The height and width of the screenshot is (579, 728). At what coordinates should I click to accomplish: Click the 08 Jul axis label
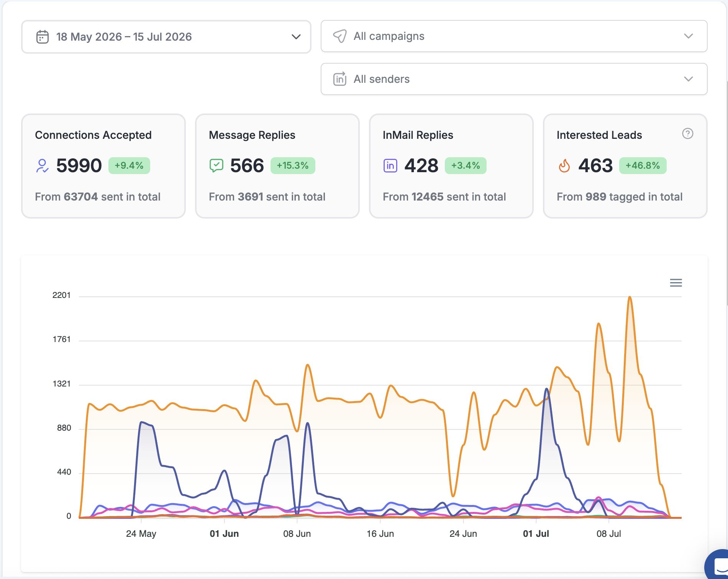coord(608,534)
